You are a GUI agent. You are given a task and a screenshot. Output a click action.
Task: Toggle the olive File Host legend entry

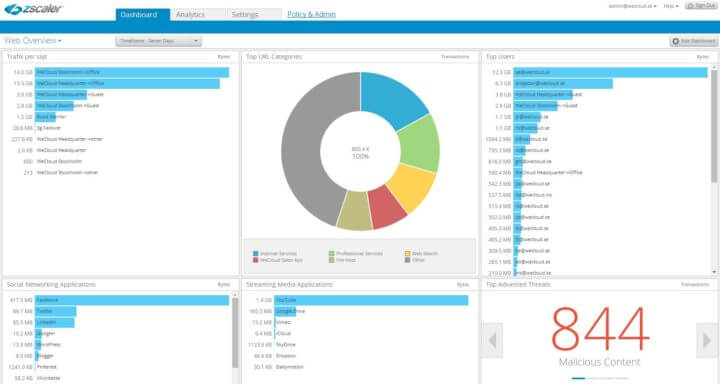[342, 260]
